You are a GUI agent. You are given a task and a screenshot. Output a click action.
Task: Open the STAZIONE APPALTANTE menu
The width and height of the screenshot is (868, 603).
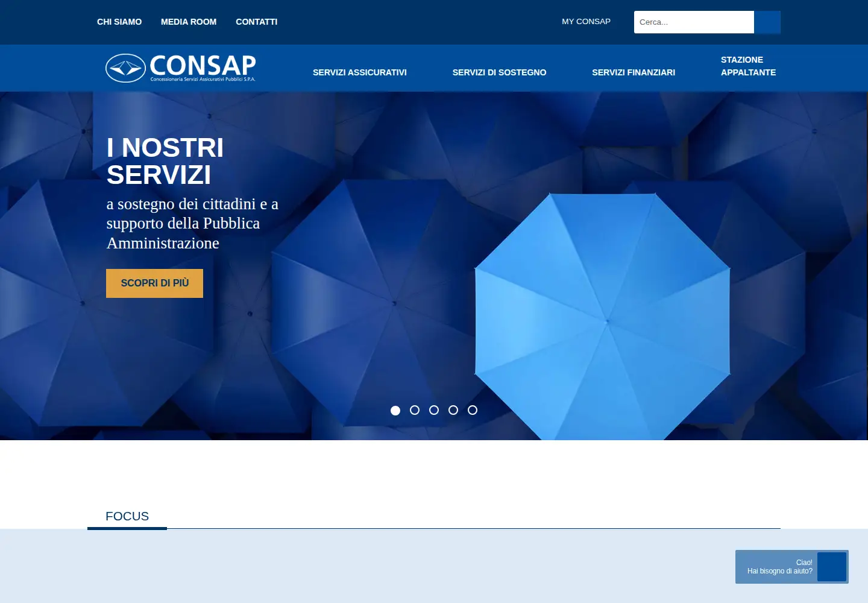748,66
